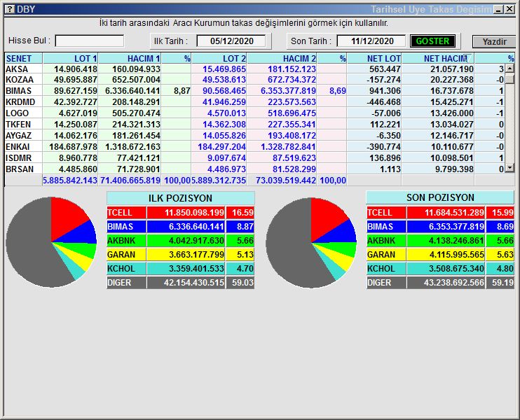Click green AKBNK swatch in SON POZISYON
The image size is (520, 420).
(x=386, y=241)
